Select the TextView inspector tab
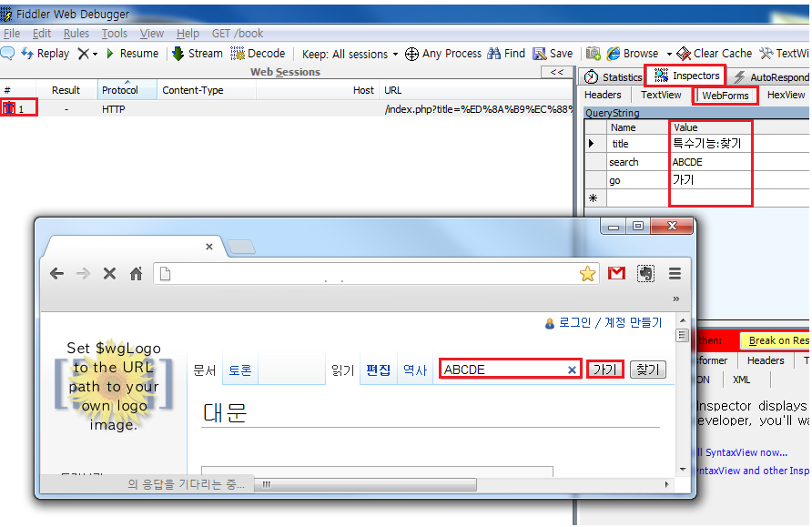This screenshot has height=527, width=812. click(661, 95)
